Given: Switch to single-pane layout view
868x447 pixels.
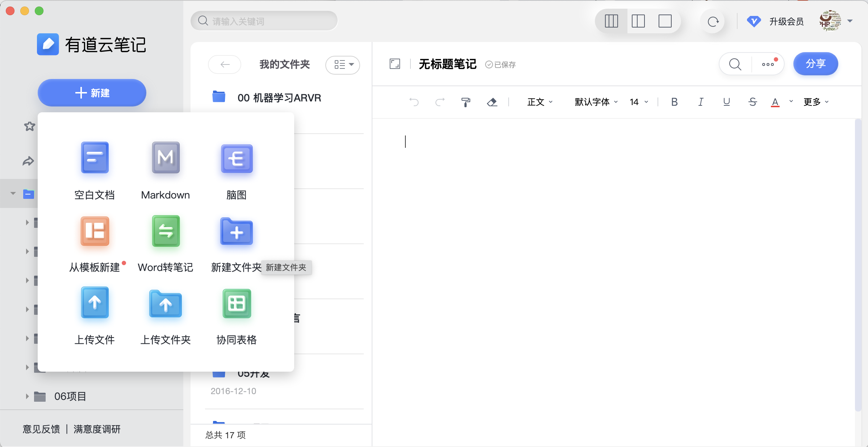Looking at the screenshot, I should click(x=665, y=21).
